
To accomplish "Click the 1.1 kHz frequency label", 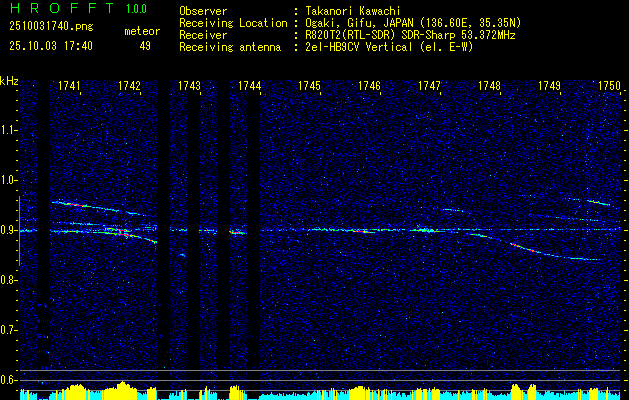I will pos(9,130).
